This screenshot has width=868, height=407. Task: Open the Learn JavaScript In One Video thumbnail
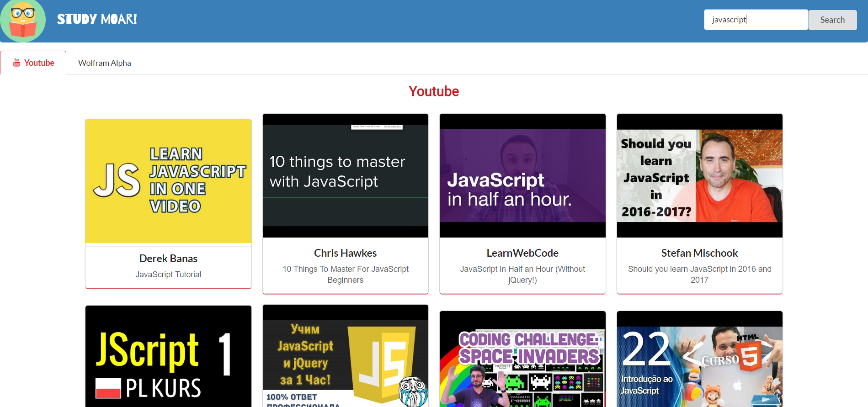168,181
